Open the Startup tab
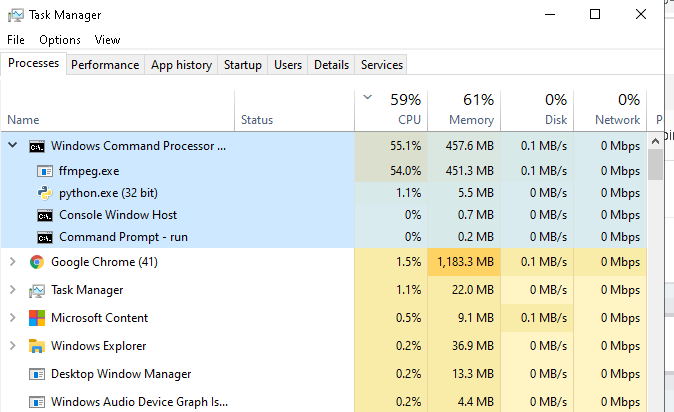The image size is (674, 412). (243, 65)
